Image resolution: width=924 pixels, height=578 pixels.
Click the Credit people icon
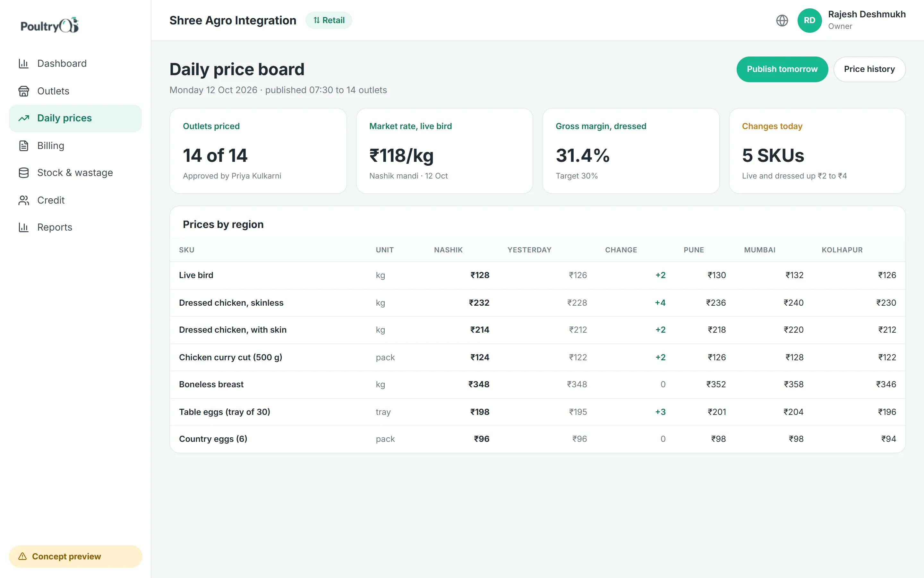pos(24,200)
